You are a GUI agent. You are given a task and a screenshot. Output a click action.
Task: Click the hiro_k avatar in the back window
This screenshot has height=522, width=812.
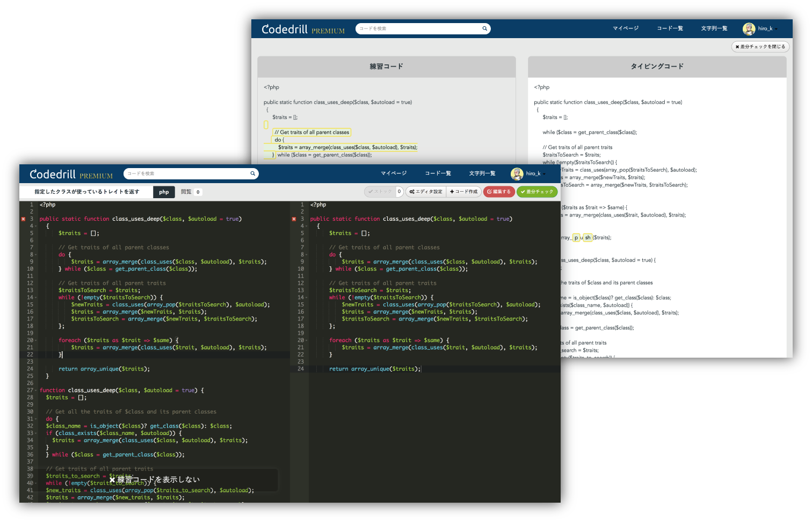(749, 28)
